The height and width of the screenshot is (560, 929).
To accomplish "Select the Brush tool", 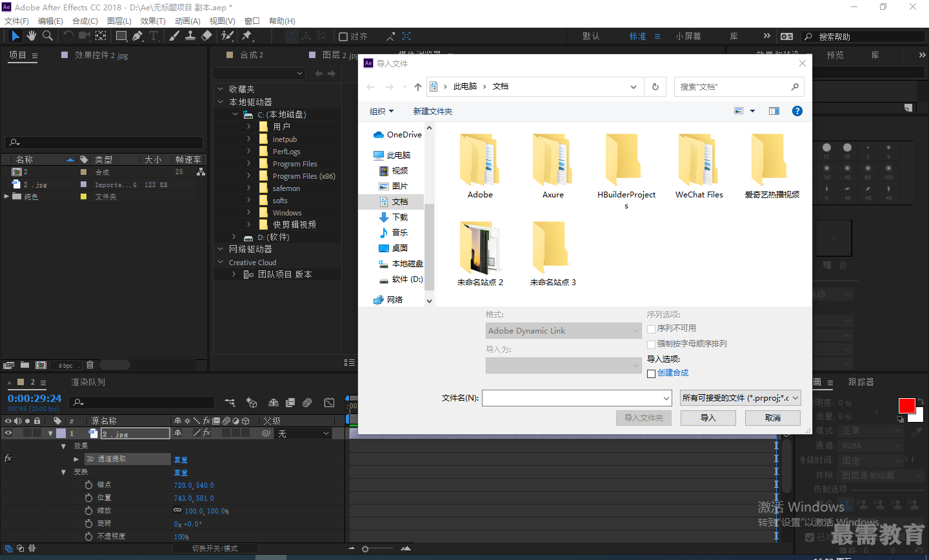I will [x=174, y=36].
